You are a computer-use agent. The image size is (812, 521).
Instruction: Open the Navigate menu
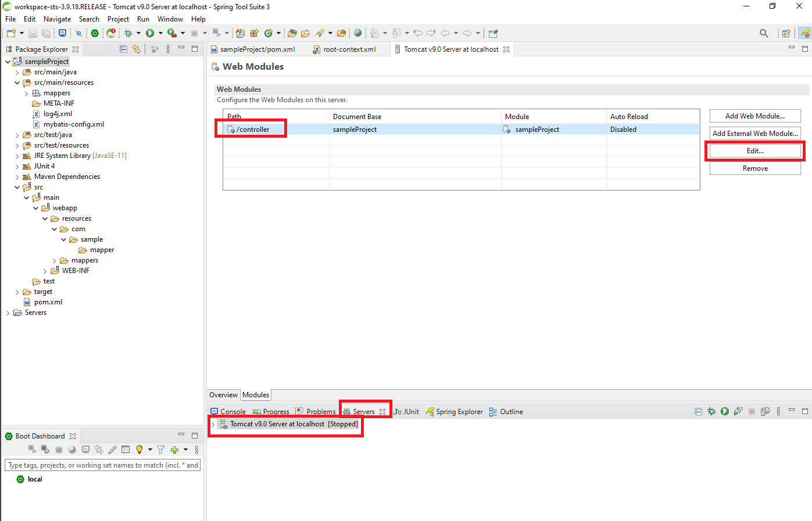click(57, 19)
